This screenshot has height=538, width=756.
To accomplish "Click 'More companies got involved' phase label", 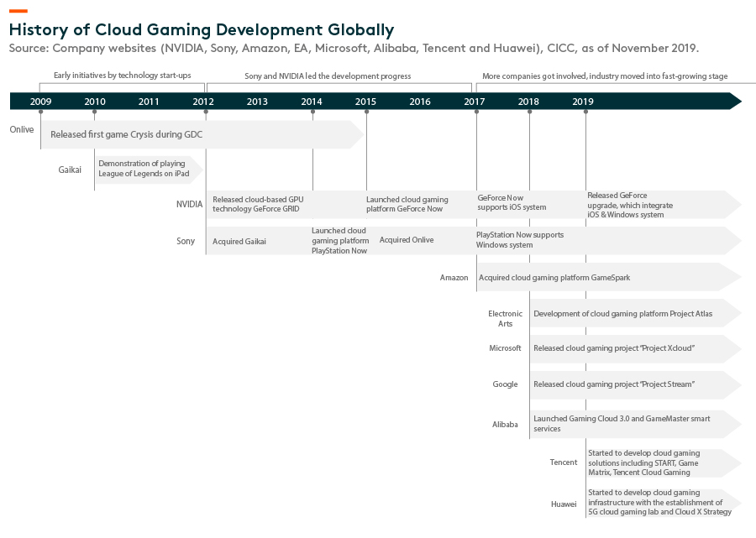I will 605,76.
